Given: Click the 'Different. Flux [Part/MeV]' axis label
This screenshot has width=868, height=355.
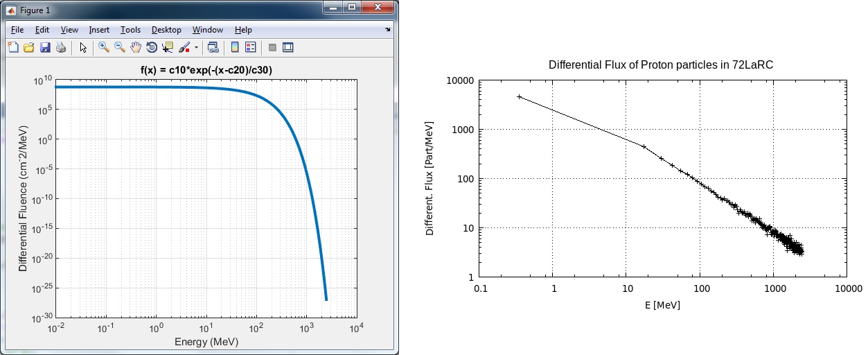Looking at the screenshot, I should (430, 179).
